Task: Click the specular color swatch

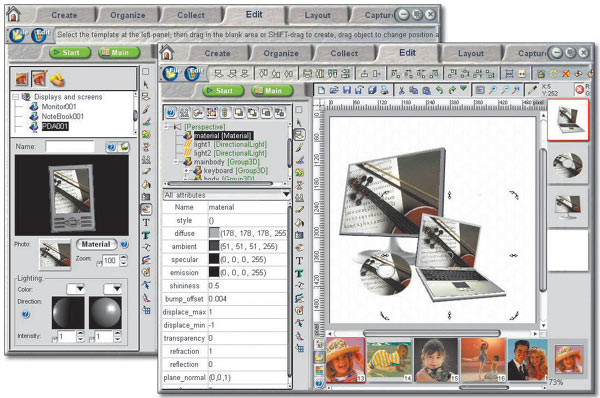Action: (x=214, y=259)
